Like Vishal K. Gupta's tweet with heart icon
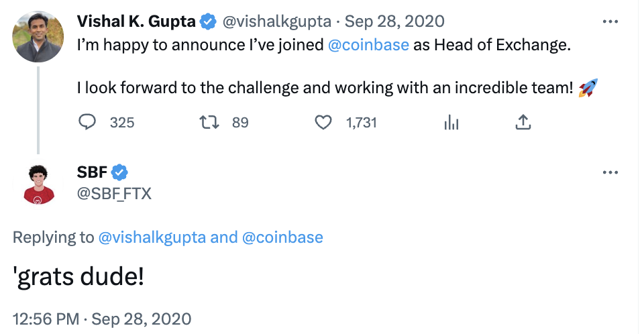Image resolution: width=644 pixels, height=334 pixels. coord(324,122)
